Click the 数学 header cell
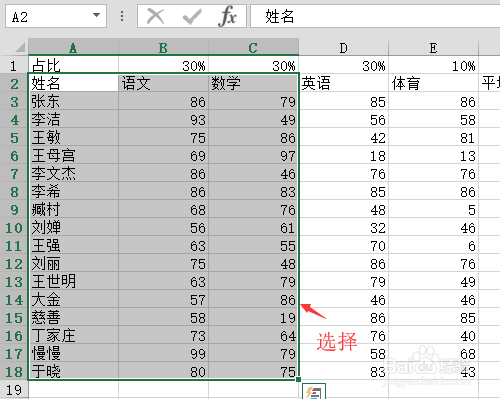The height and width of the screenshot is (399, 500). (253, 83)
